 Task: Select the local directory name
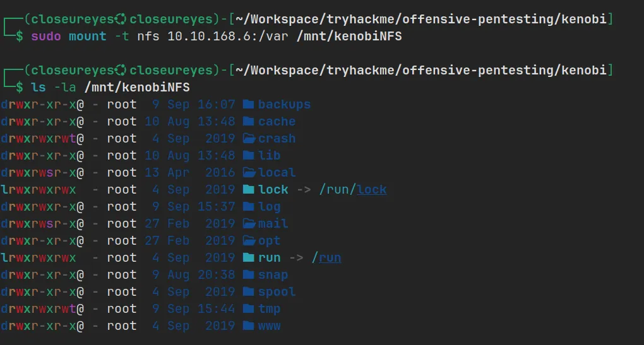[x=277, y=173]
